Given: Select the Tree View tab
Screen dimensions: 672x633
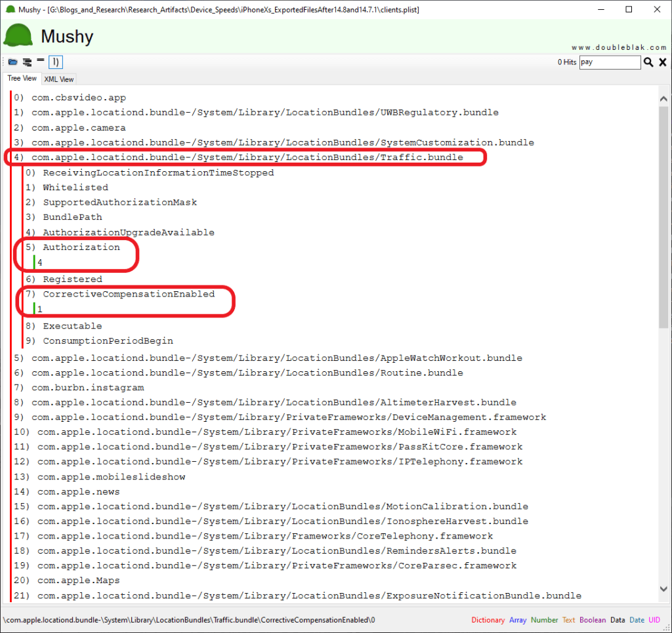Looking at the screenshot, I should [x=22, y=79].
